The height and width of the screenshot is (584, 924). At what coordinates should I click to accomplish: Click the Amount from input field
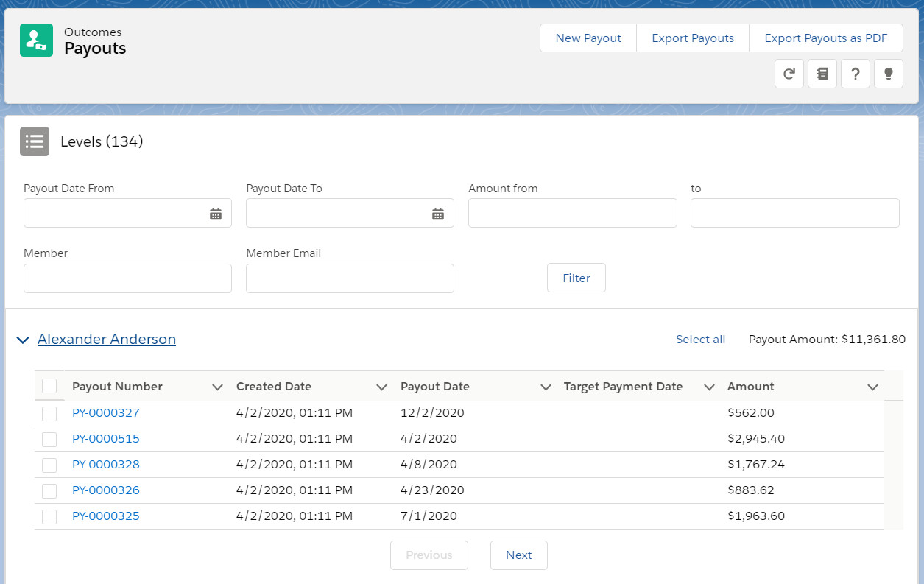[573, 213]
